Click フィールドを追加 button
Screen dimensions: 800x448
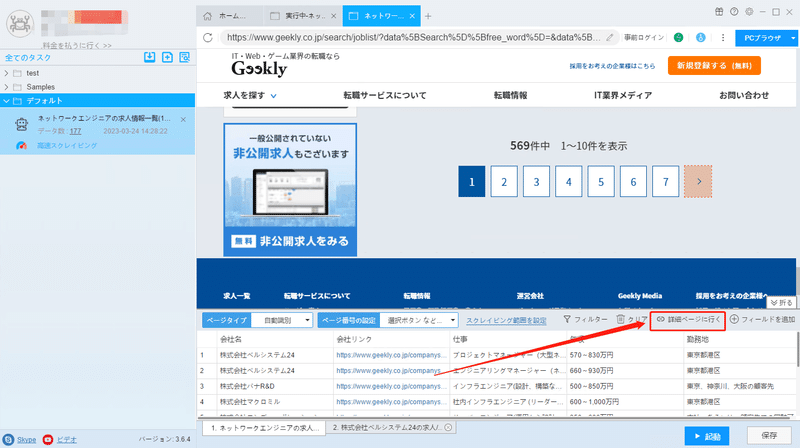[x=762, y=319]
